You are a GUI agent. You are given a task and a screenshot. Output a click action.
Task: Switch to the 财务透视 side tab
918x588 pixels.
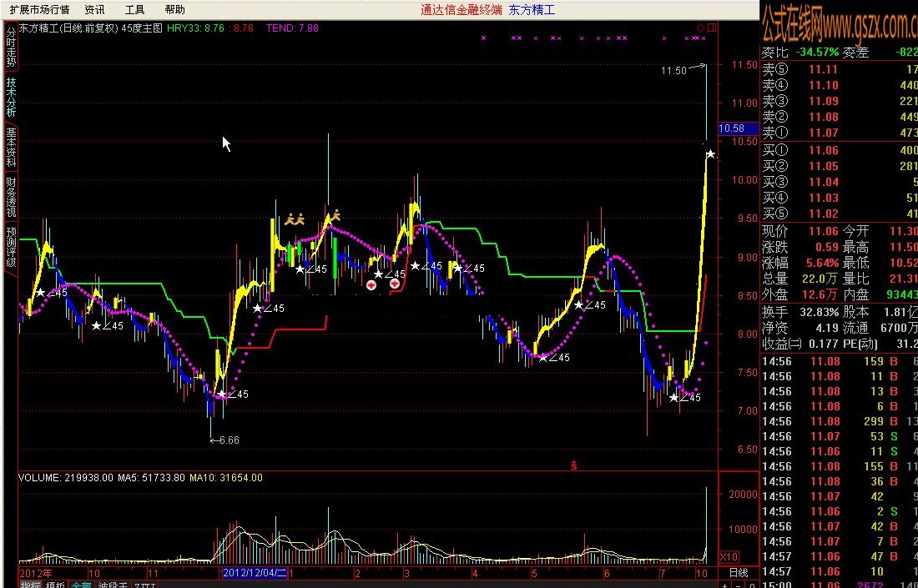click(x=11, y=197)
